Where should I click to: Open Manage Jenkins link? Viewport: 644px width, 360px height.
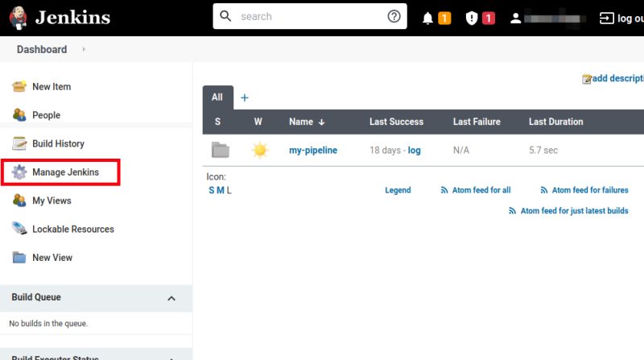click(66, 172)
